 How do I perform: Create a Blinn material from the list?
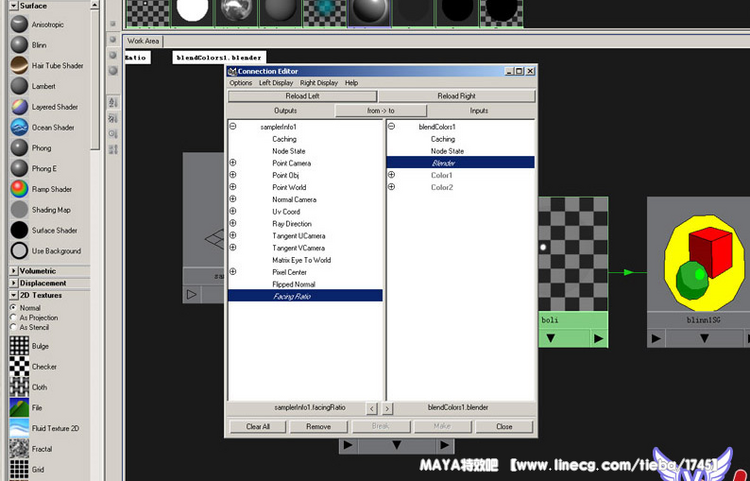(18, 45)
